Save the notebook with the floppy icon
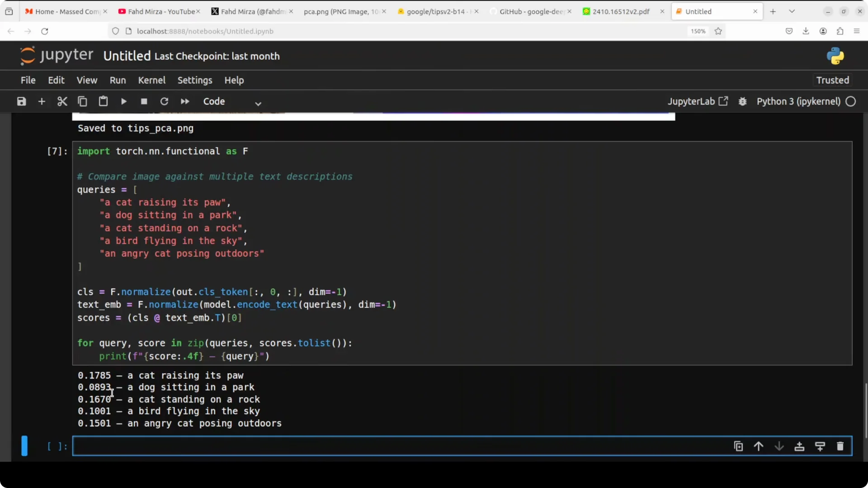The height and width of the screenshot is (488, 868). pyautogui.click(x=21, y=101)
